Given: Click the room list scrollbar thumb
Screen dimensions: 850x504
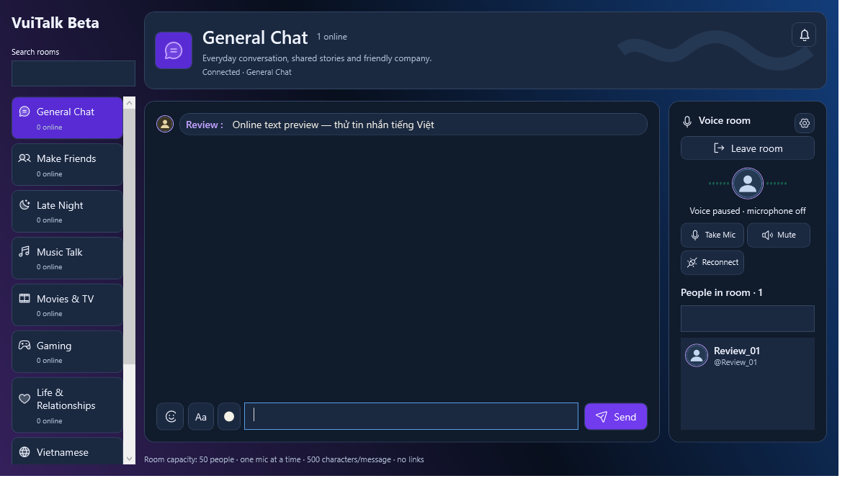Looking at the screenshot, I should pos(129,236).
